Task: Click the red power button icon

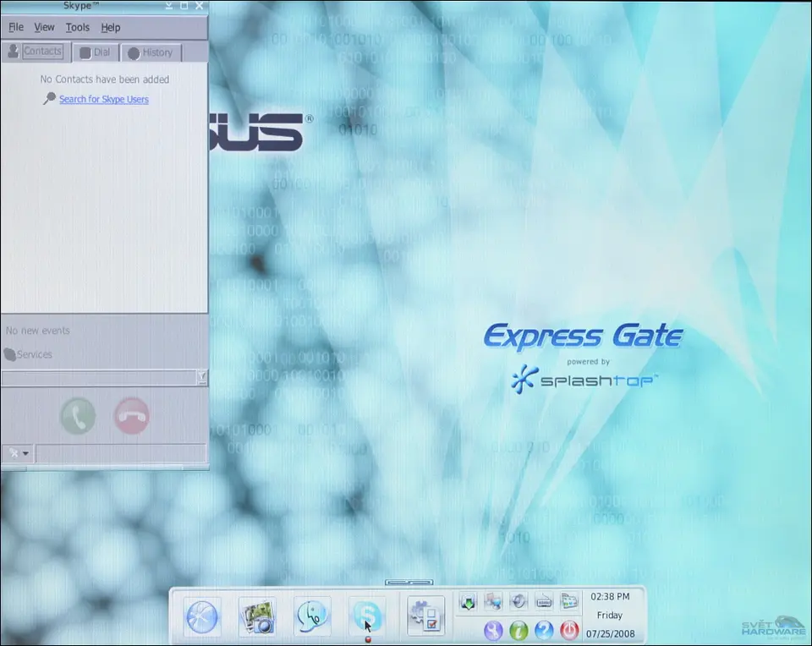Action: 569,630
